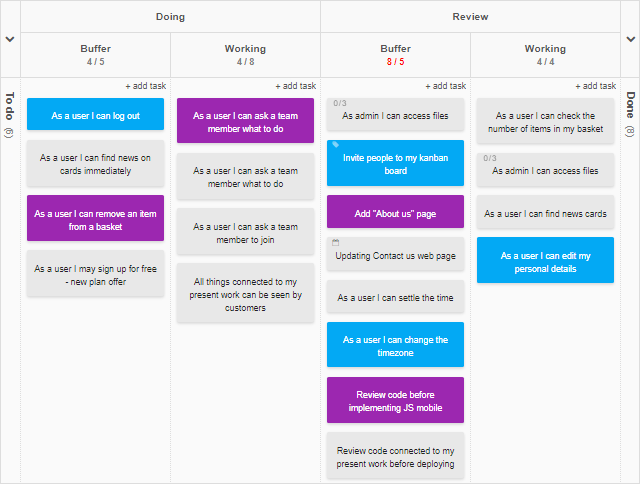Add task in Doing Working column
The height and width of the screenshot is (484, 640).
click(x=296, y=86)
